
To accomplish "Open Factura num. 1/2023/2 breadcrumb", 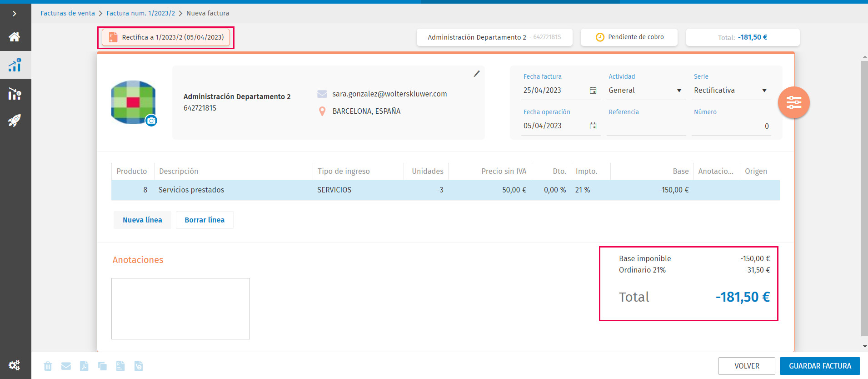I will pyautogui.click(x=140, y=13).
